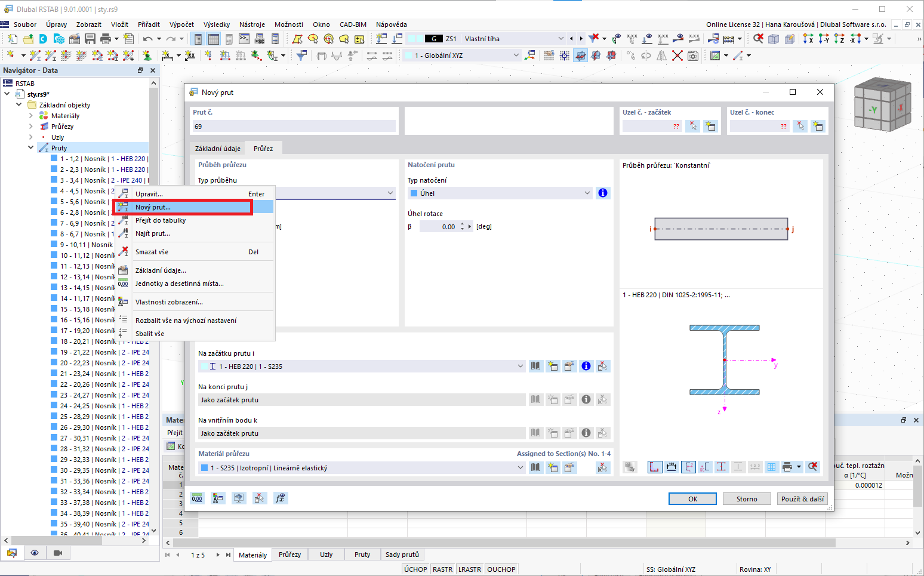Screen dimensions: 924x576
Task: Click the red X delete tool icon
Action: point(677,56)
